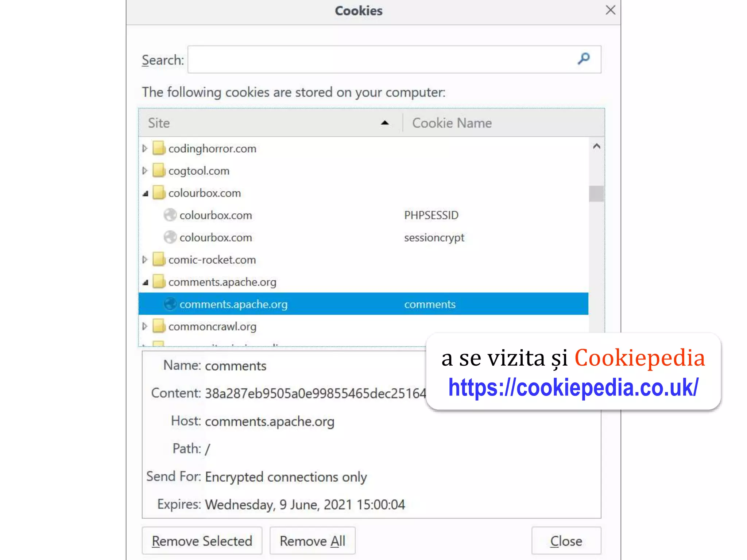Click the cogtool.com folder icon
This screenshot has height=560, width=747.
159,171
